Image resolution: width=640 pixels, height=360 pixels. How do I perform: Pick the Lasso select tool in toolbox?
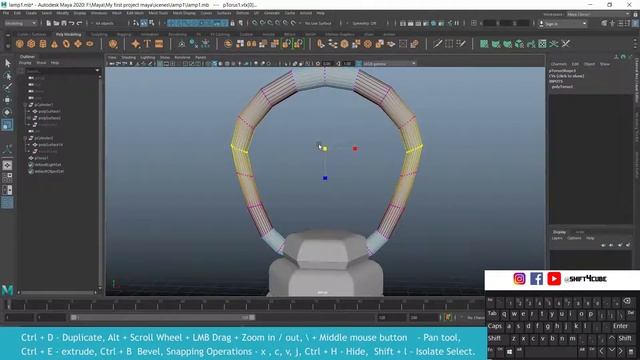pyautogui.click(x=7, y=76)
